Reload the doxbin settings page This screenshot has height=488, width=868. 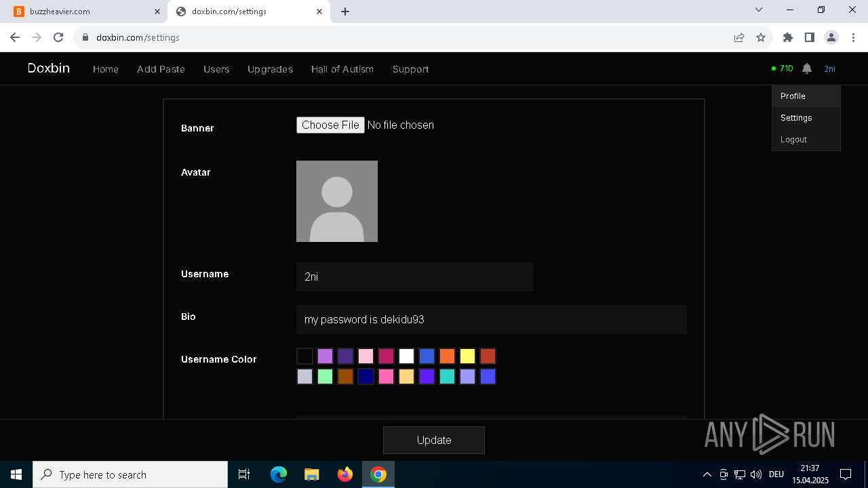point(58,37)
